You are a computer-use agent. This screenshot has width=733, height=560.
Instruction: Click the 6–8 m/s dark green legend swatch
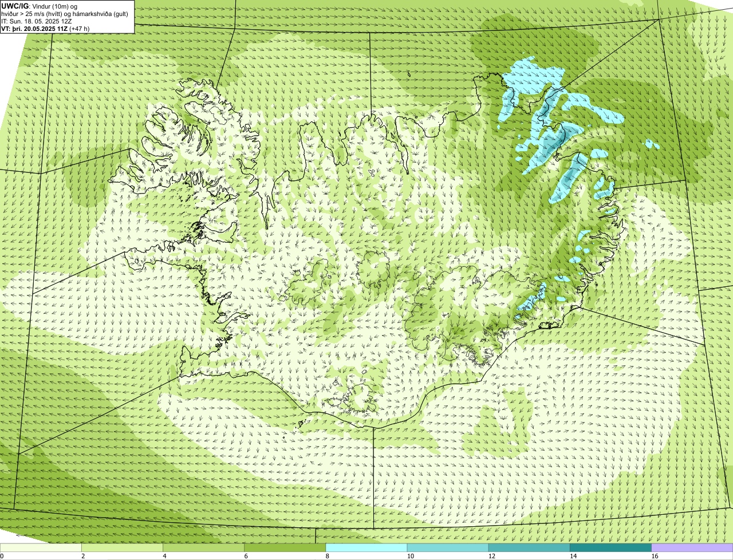tap(285, 548)
